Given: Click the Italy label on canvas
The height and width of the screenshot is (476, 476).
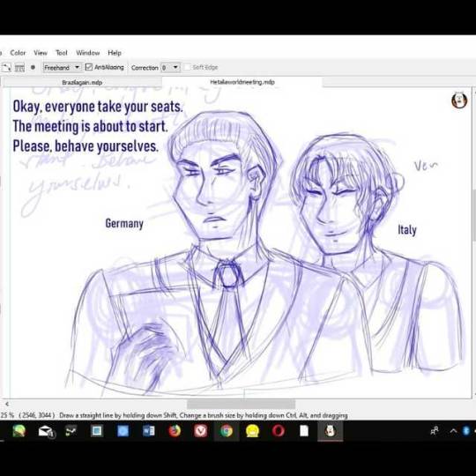Looking at the screenshot, I should [407, 230].
